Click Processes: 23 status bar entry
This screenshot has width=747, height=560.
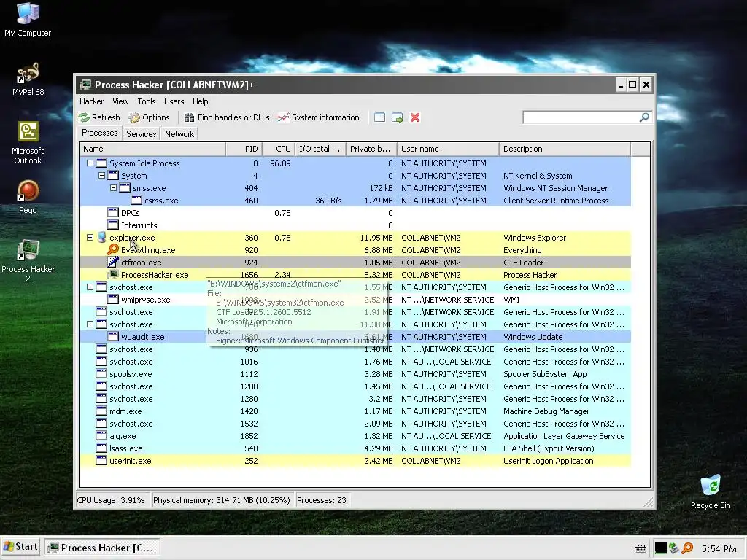tap(322, 500)
